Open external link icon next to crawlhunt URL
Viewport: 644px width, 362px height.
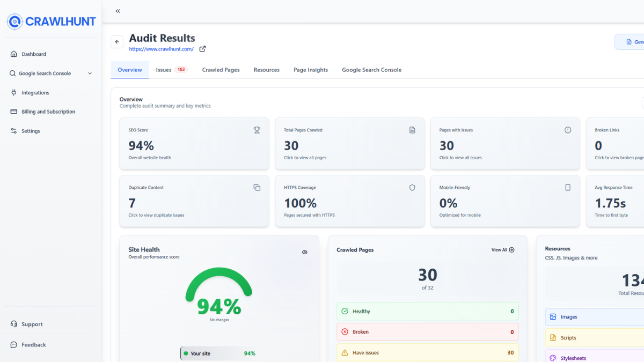pyautogui.click(x=202, y=49)
